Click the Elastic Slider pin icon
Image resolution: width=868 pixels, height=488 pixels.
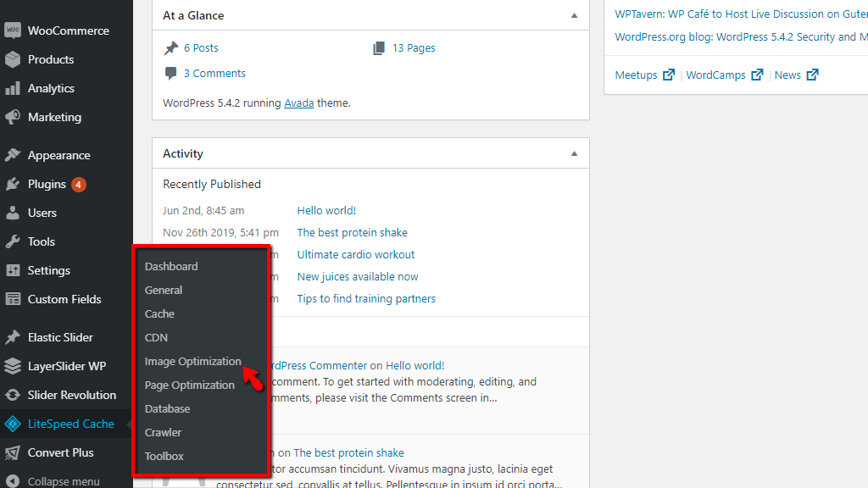[x=13, y=337]
